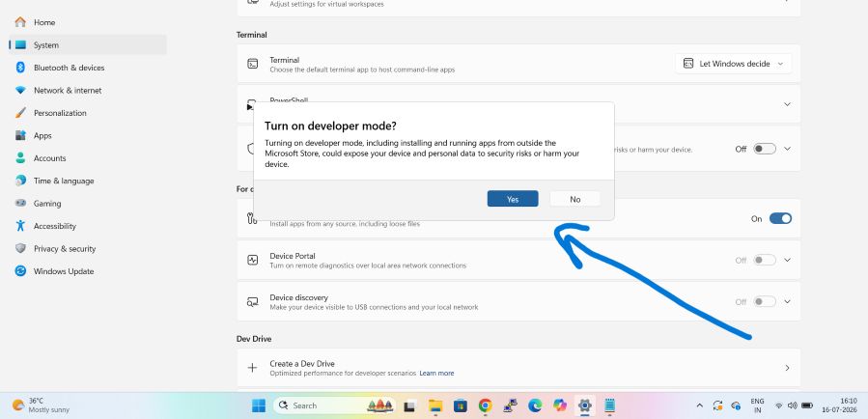Viewport: 868px width, 419px height.
Task: Expand the PowerShell settings row
Action: 787,104
